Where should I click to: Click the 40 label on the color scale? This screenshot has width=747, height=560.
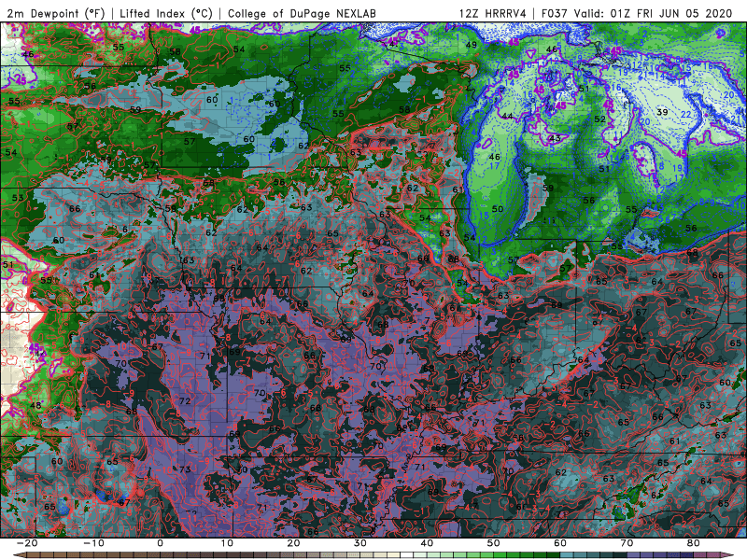[427, 543]
